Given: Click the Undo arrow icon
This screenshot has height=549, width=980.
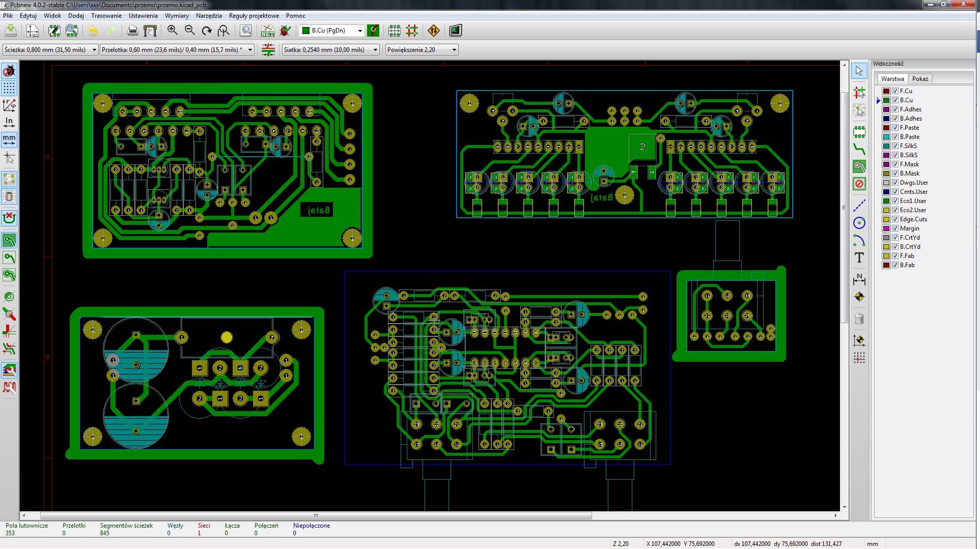Looking at the screenshot, I should point(93,31).
